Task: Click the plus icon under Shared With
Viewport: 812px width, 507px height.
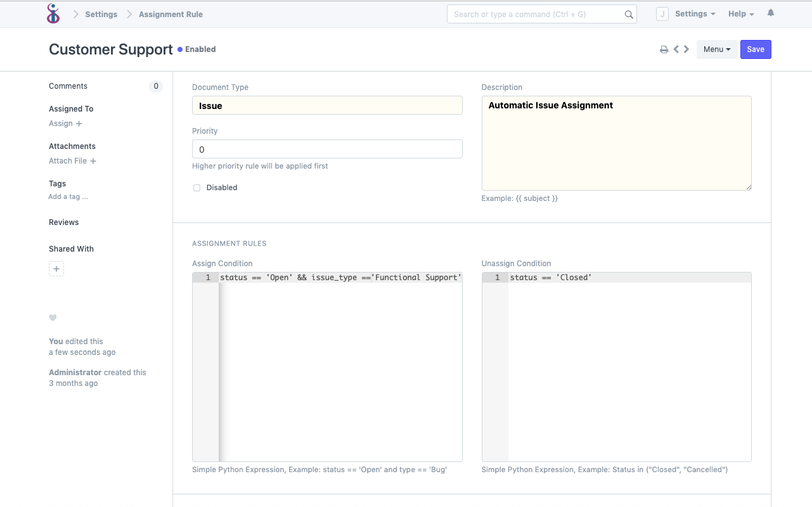Action: click(56, 268)
